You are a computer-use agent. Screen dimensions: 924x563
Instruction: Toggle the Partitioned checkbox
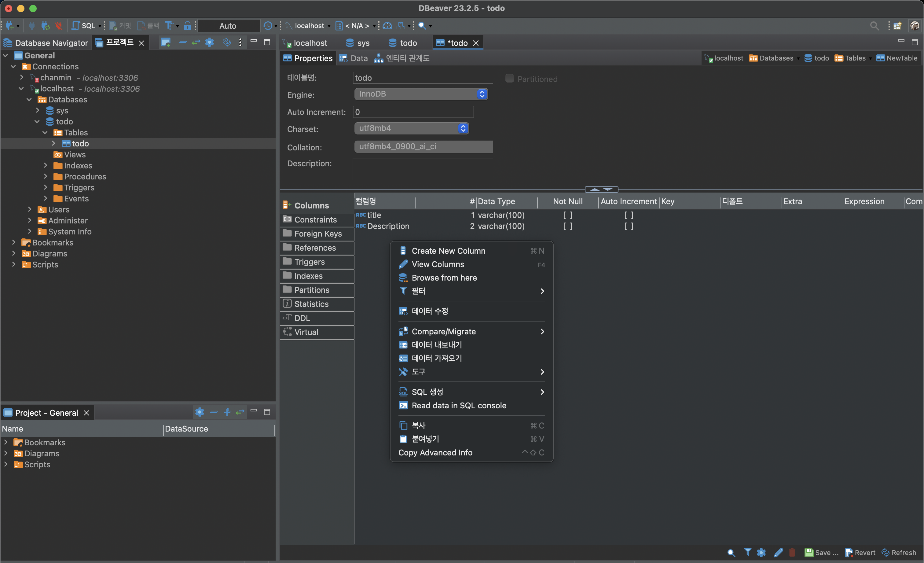pyautogui.click(x=509, y=78)
